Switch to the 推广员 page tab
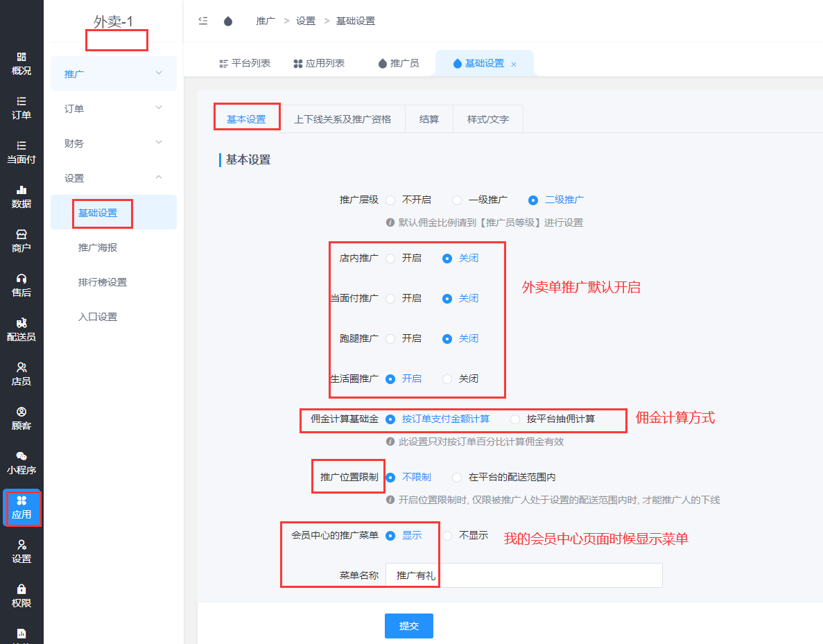The width and height of the screenshot is (823, 644). coord(399,63)
